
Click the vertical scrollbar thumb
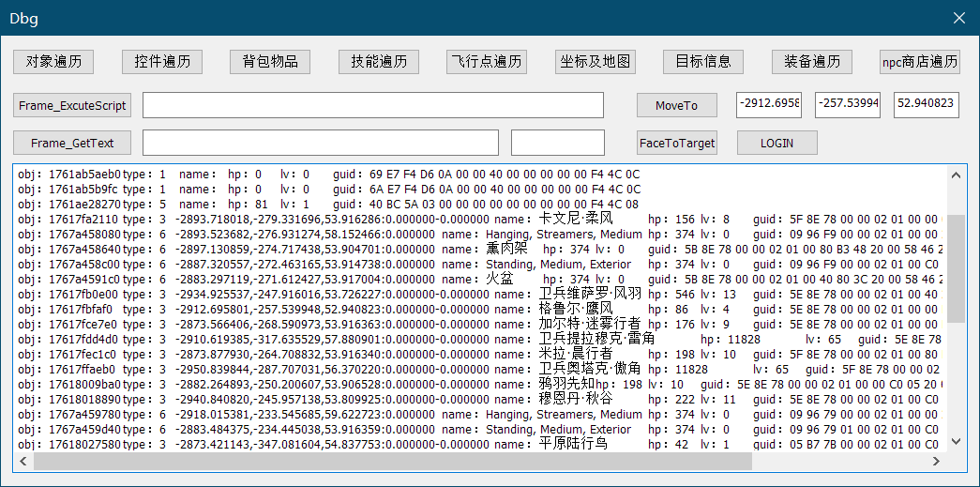pyautogui.click(x=956, y=268)
